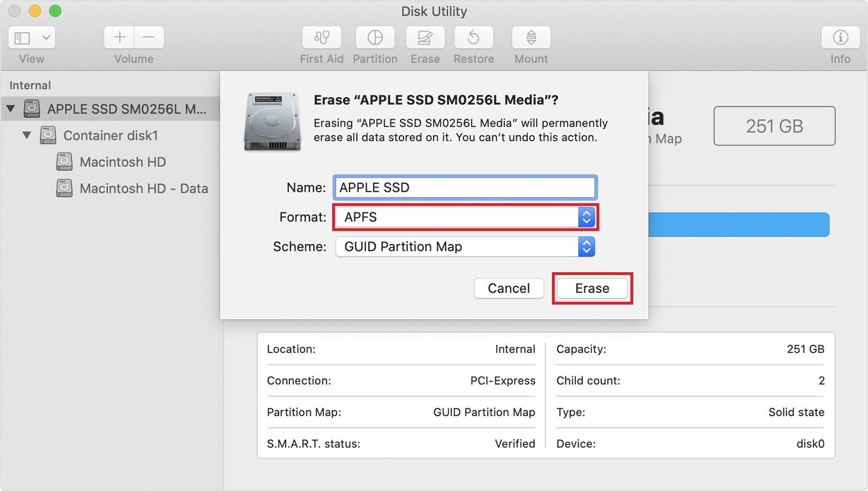Select APPLE SSD SM0256L M... sidebar row
Image resolution: width=868 pixels, height=491 pixels.
[x=111, y=109]
